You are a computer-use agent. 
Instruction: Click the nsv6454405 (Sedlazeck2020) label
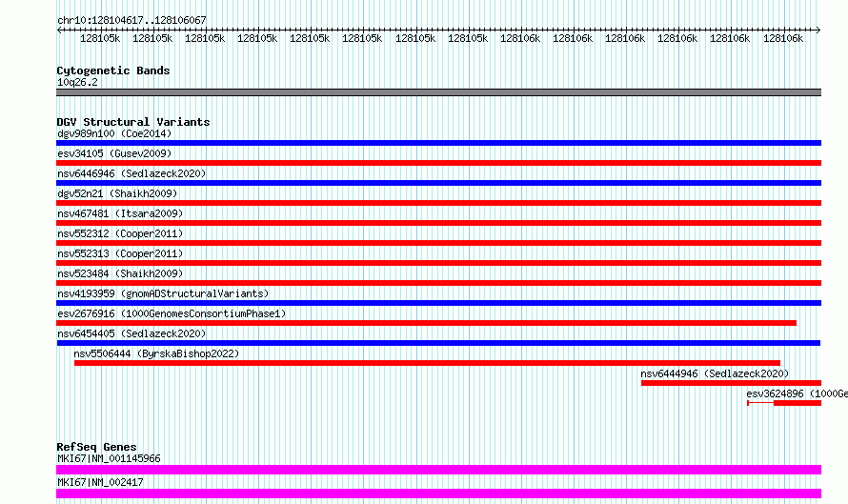click(131, 333)
